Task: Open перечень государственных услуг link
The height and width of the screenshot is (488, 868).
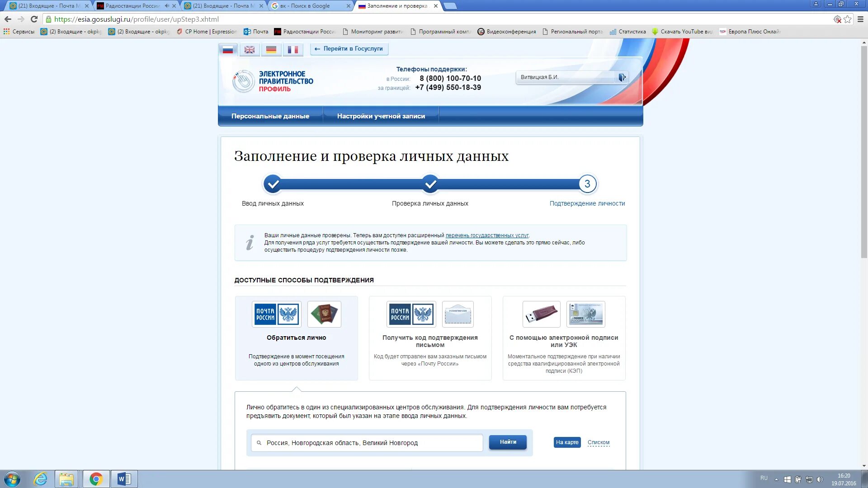Action: 487,235
